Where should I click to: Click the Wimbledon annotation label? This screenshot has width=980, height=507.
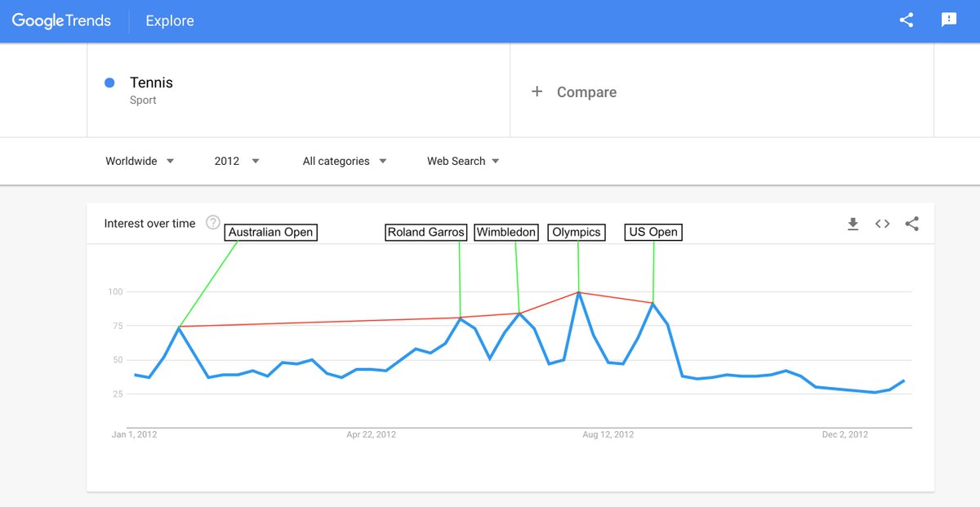(506, 232)
